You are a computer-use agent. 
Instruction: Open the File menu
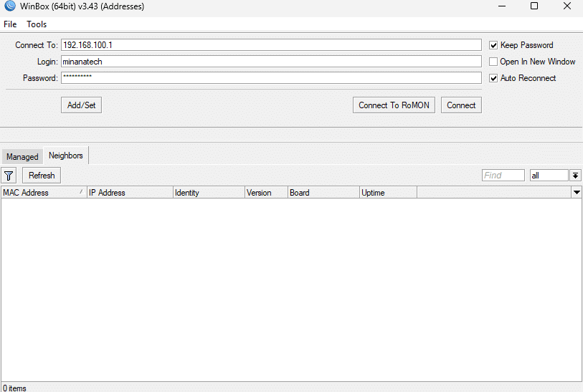coord(10,24)
